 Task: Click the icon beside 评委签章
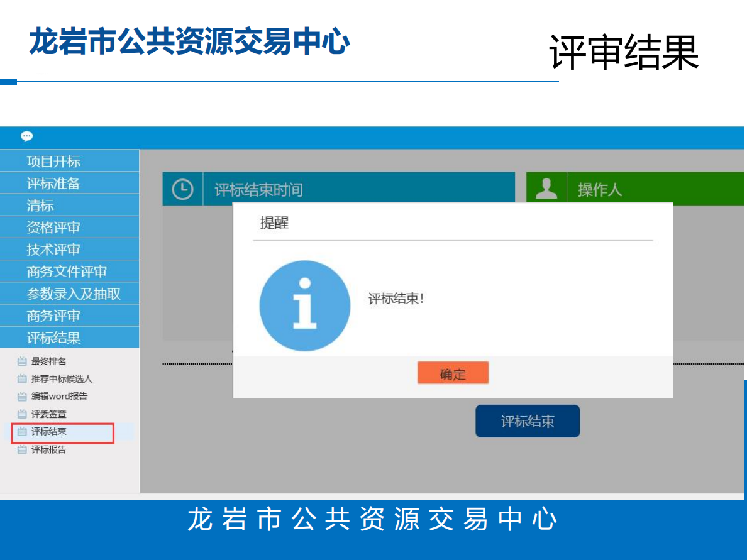(x=22, y=414)
